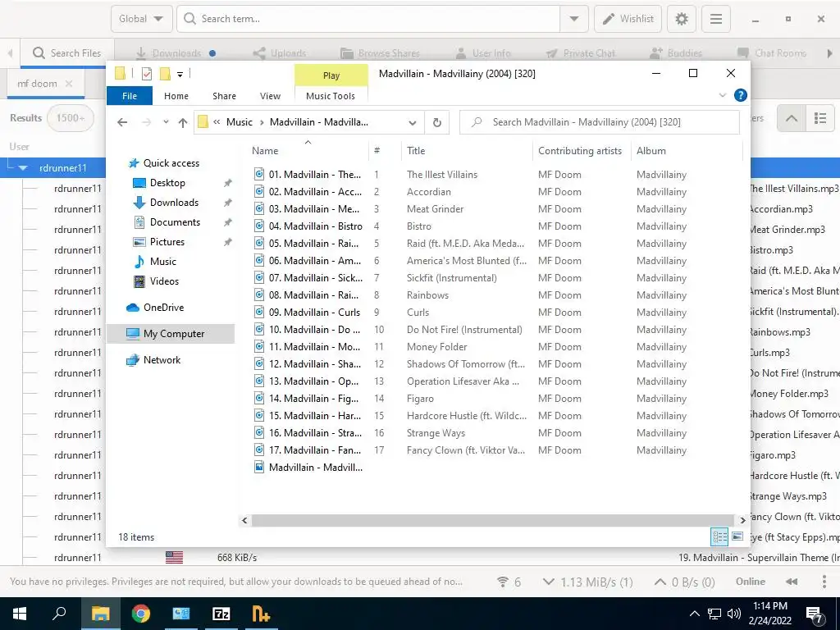This screenshot has width=840, height=630.
Task: Open the View ribbon tab
Action: (x=270, y=96)
